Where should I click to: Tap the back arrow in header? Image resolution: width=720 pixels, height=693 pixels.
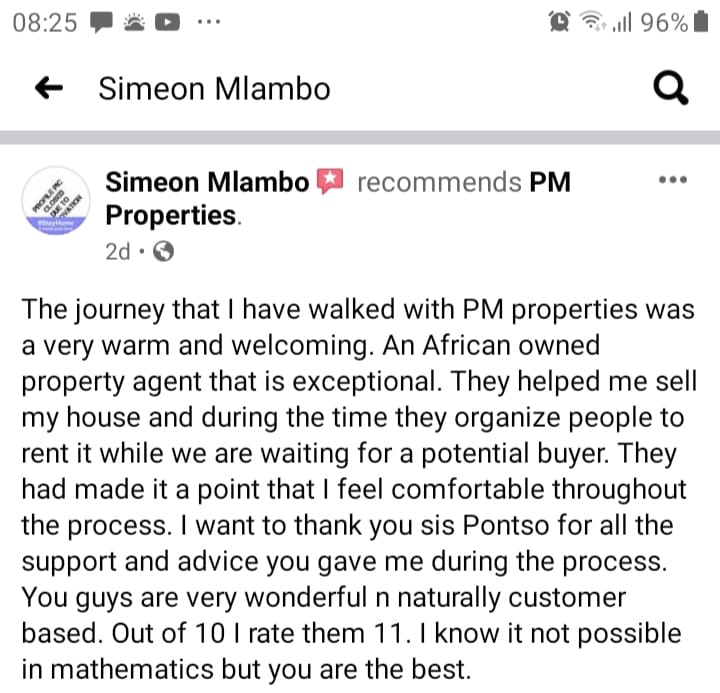[x=49, y=89]
